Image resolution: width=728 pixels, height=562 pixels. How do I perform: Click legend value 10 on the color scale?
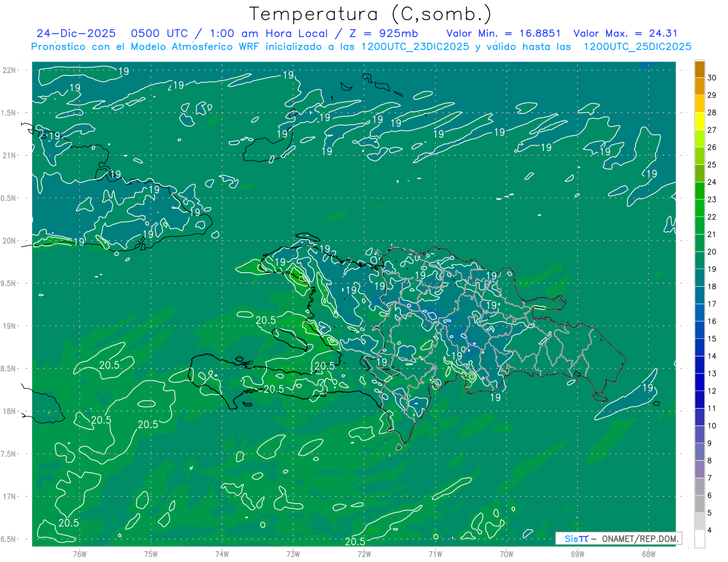pyautogui.click(x=712, y=426)
